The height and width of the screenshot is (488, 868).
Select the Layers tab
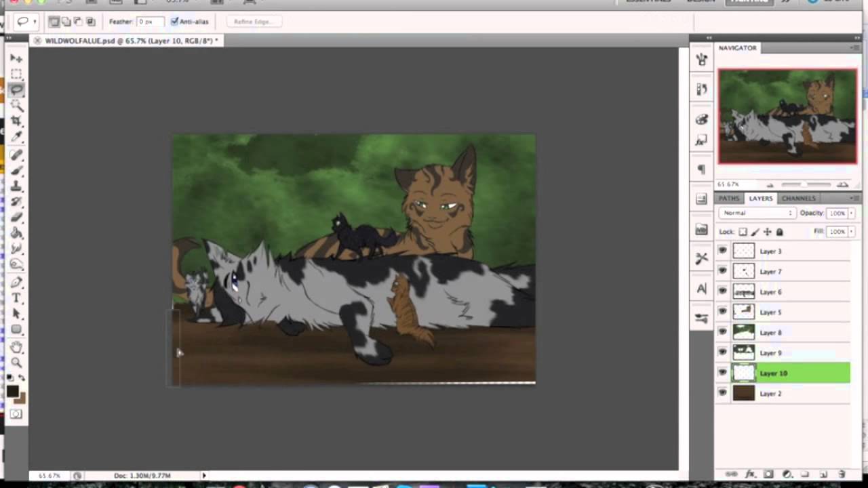pyautogui.click(x=760, y=198)
